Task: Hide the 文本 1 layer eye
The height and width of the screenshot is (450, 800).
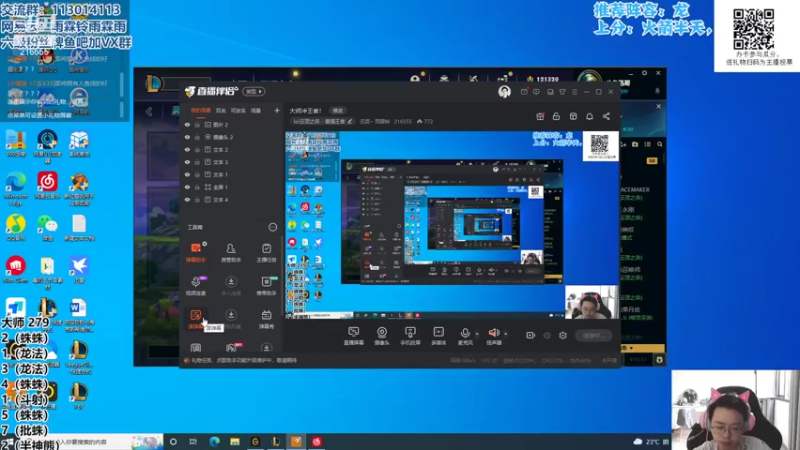Action: (187, 174)
